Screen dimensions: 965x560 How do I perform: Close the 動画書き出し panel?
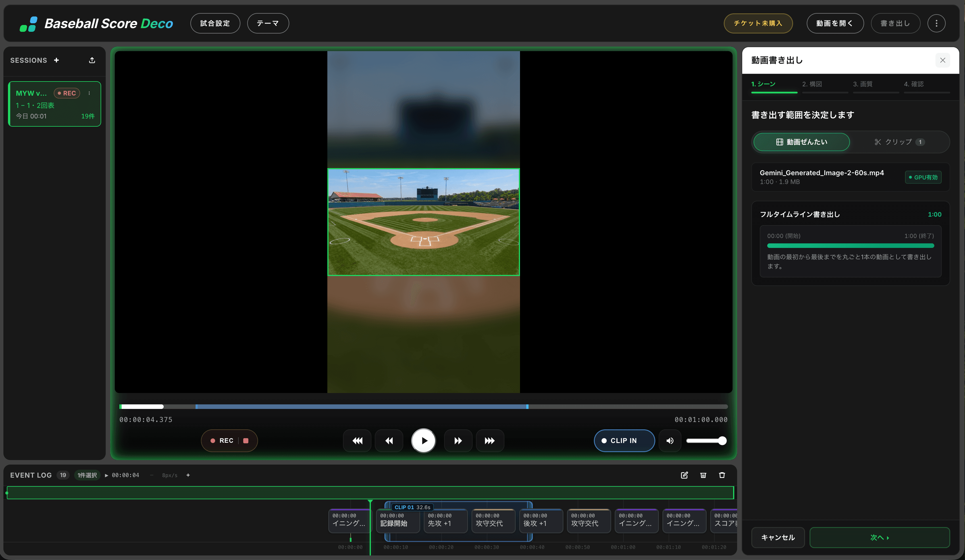pyautogui.click(x=942, y=60)
